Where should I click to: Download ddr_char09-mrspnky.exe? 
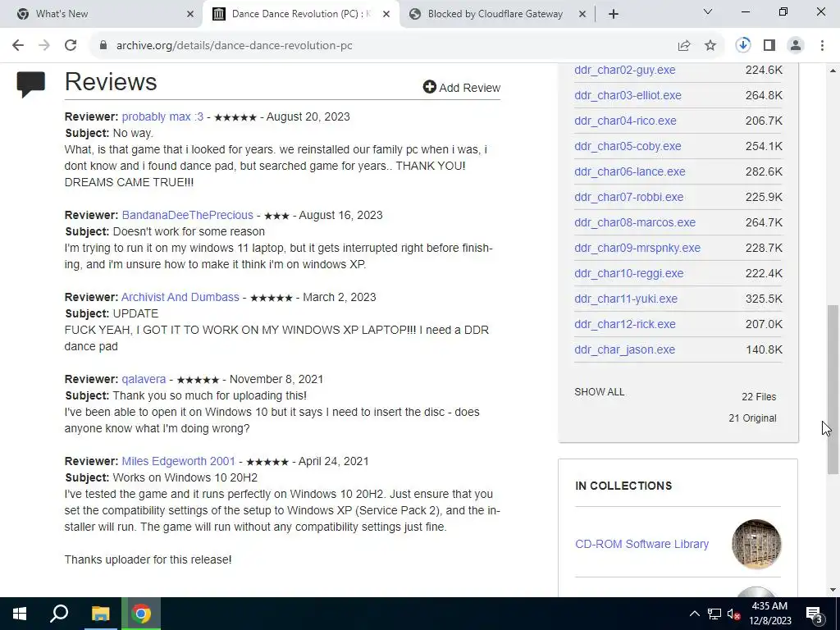click(x=637, y=248)
